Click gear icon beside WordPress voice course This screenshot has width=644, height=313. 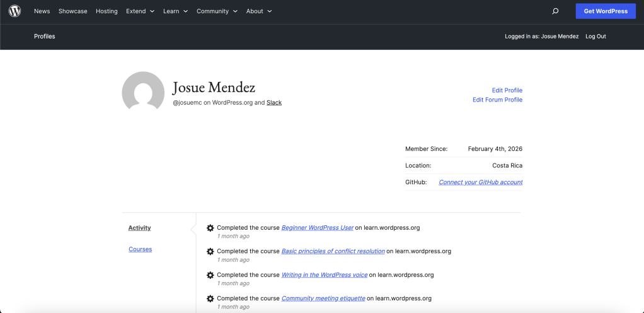coord(210,275)
